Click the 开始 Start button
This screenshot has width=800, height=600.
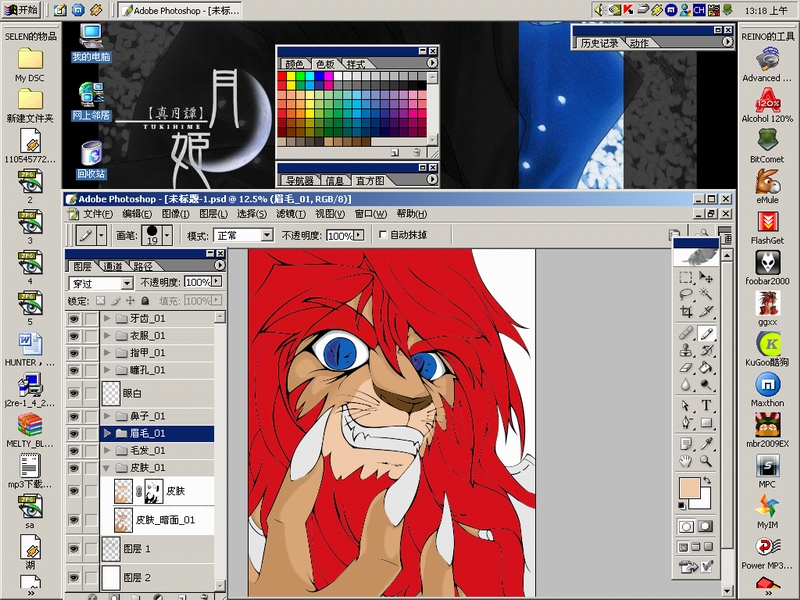point(22,9)
